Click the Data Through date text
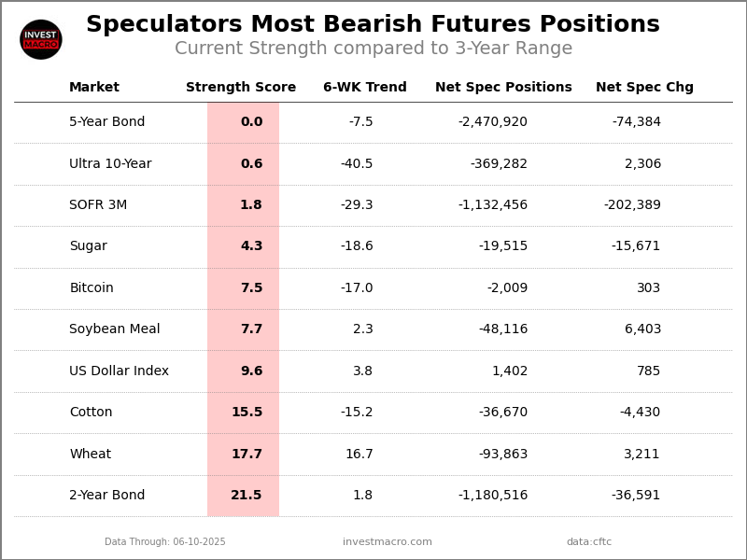Viewport: 747px width, 560px height. pyautogui.click(x=164, y=542)
